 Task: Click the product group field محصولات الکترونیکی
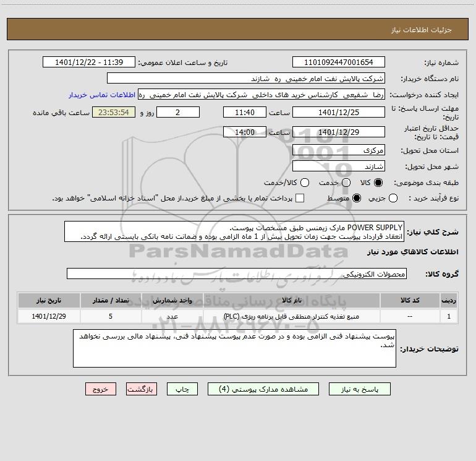(237, 274)
